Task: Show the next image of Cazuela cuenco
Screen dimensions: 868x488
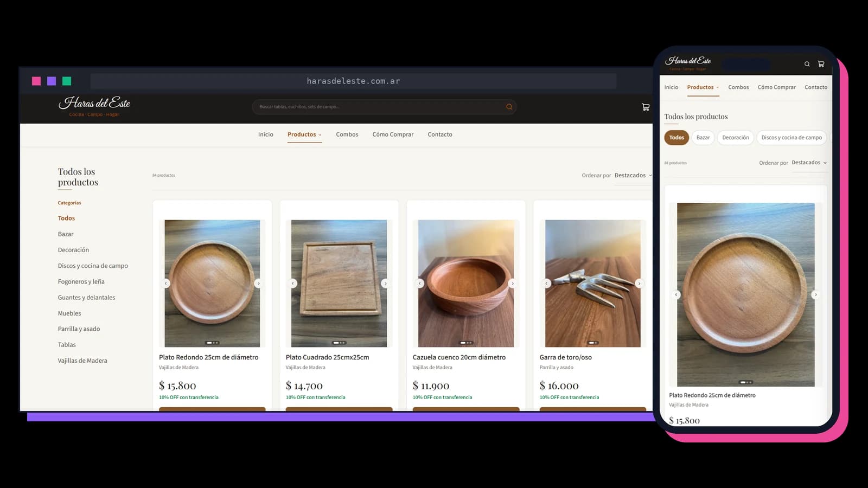Action: click(512, 283)
